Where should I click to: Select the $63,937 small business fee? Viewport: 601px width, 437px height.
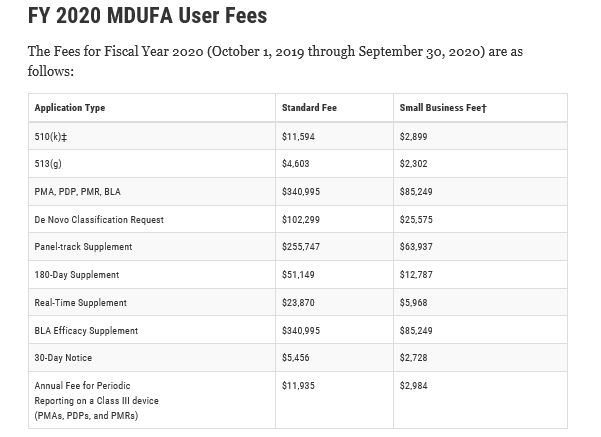coord(416,246)
